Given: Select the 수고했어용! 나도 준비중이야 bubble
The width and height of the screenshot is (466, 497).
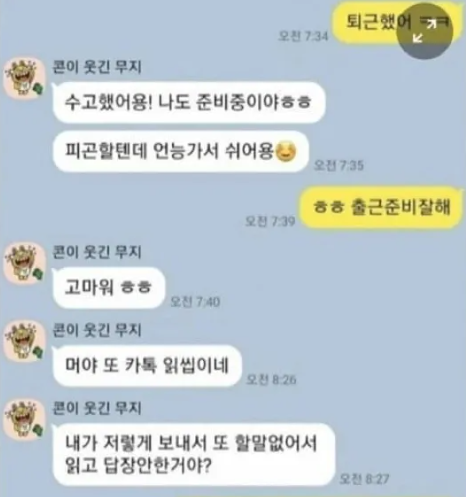Looking at the screenshot, I should coord(189,102).
